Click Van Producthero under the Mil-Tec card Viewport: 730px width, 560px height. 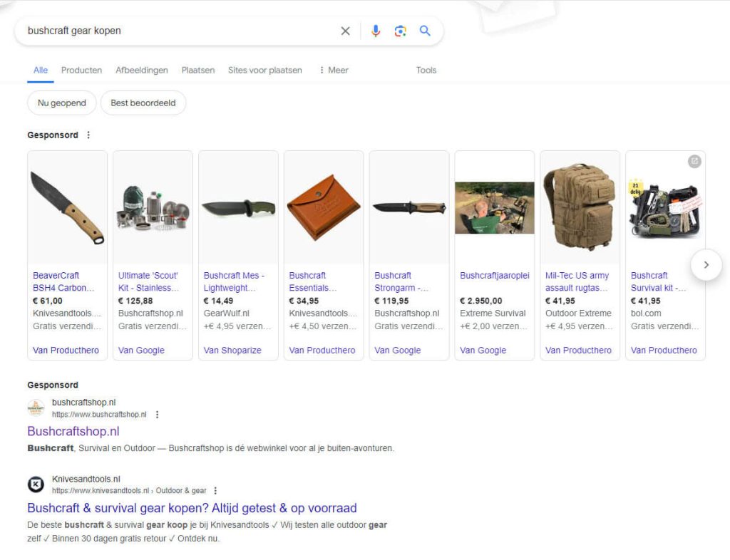click(x=578, y=351)
